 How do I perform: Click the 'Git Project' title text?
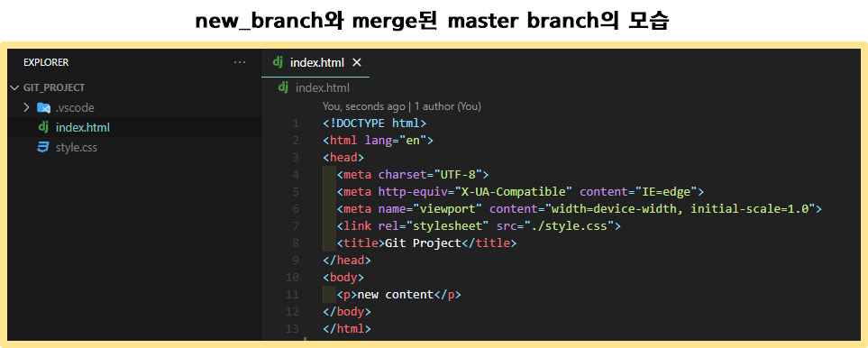point(423,243)
